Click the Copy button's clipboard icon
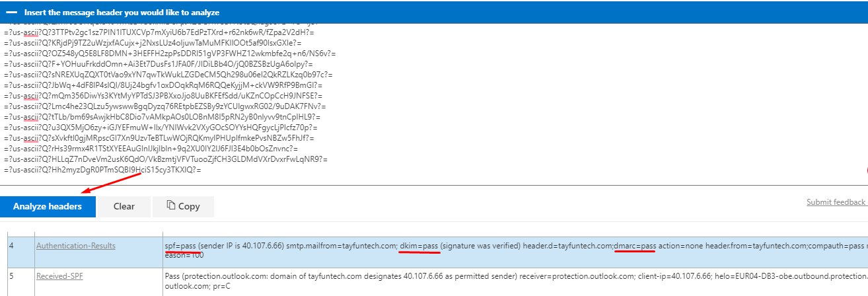This screenshot has height=296, width=868. [x=170, y=205]
